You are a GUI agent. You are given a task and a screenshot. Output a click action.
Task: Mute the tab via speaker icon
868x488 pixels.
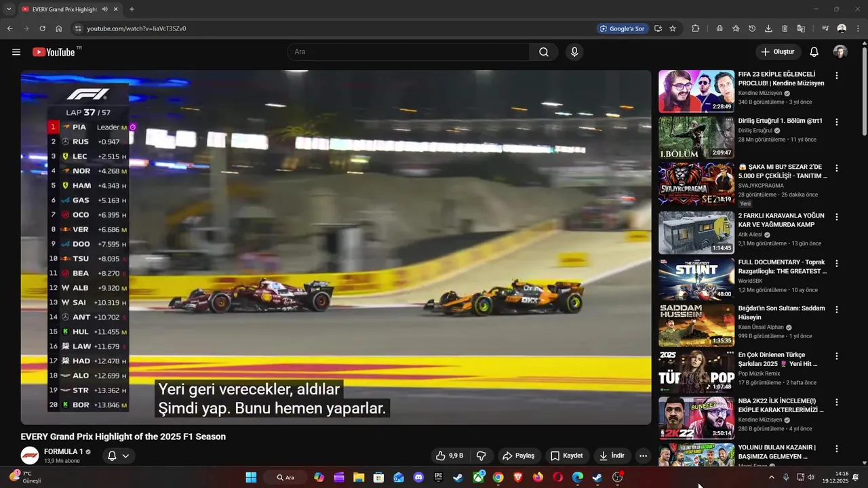click(104, 9)
